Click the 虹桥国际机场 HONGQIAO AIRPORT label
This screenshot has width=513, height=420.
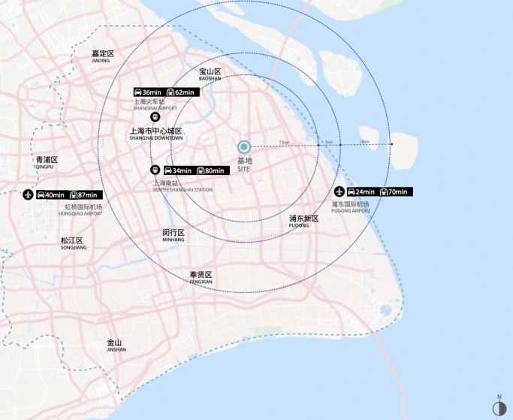(80, 210)
